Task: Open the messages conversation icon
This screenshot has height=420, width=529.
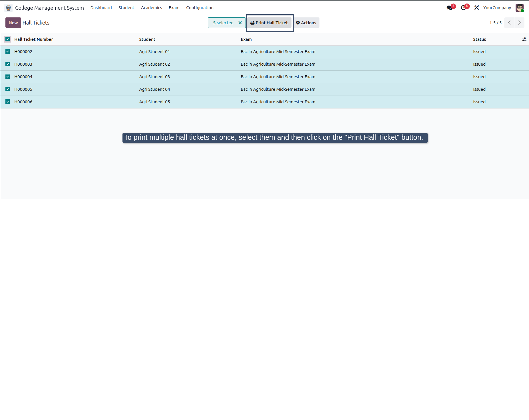Action: click(450, 8)
